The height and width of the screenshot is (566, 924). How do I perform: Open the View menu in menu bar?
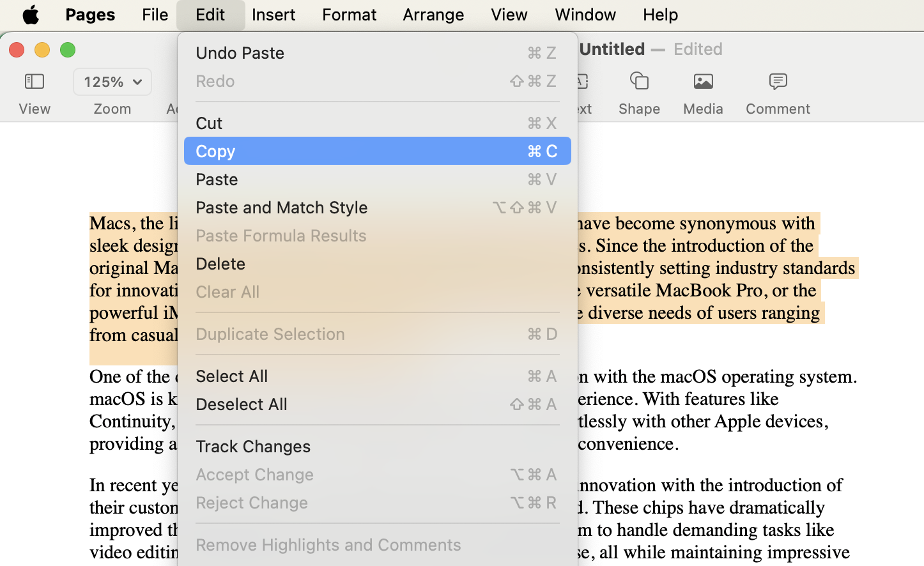pos(509,14)
